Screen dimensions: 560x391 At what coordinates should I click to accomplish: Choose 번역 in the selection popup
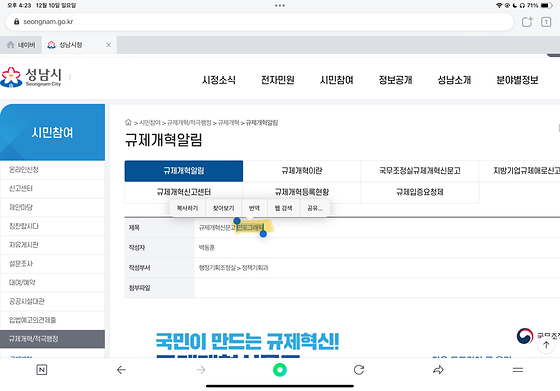254,208
